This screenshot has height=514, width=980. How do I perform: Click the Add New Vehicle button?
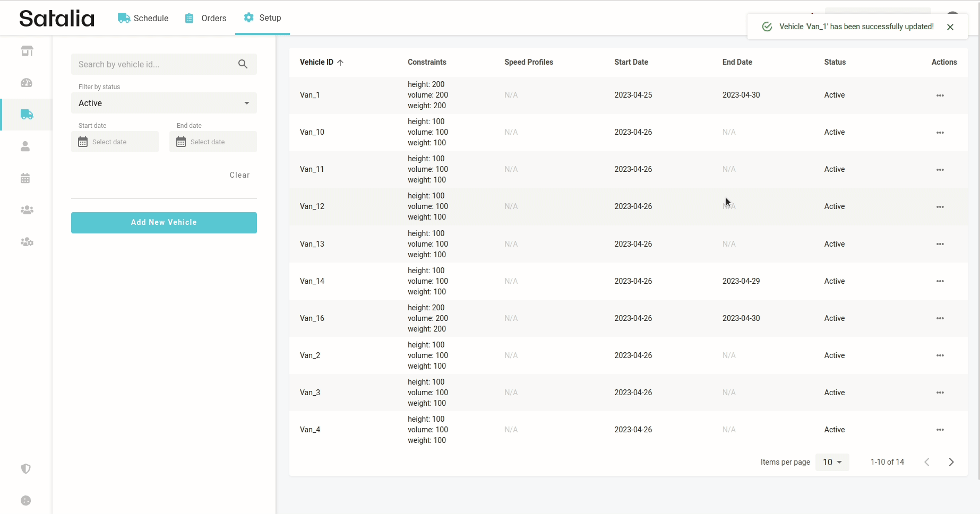pyautogui.click(x=164, y=222)
